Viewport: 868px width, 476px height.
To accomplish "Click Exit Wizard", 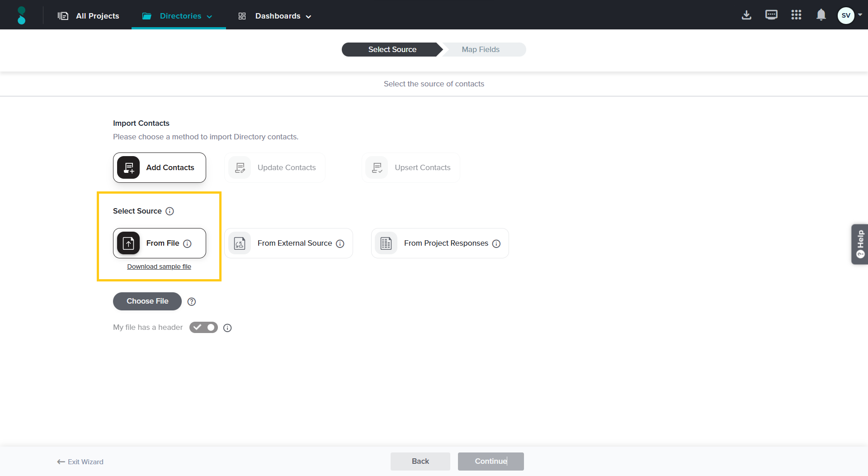I will tap(80, 462).
